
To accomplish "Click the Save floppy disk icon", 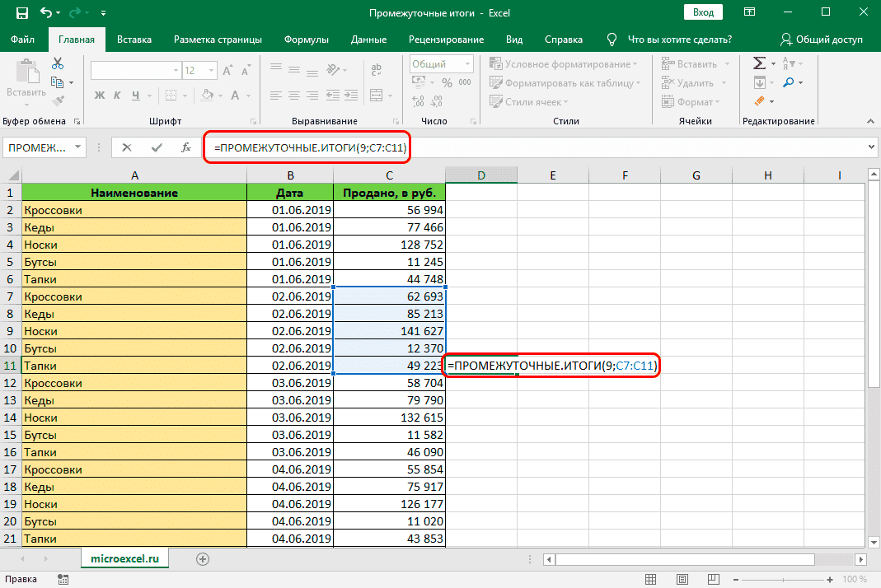I will pos(21,13).
